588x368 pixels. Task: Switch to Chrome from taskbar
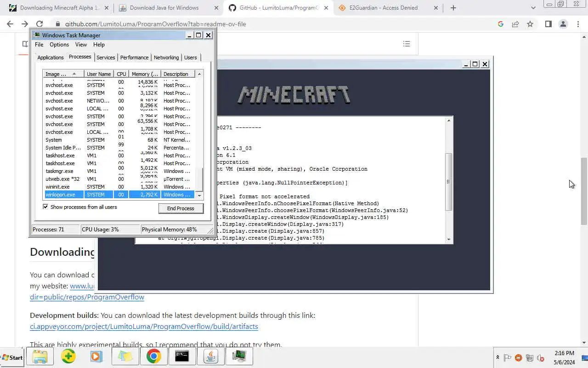153,356
